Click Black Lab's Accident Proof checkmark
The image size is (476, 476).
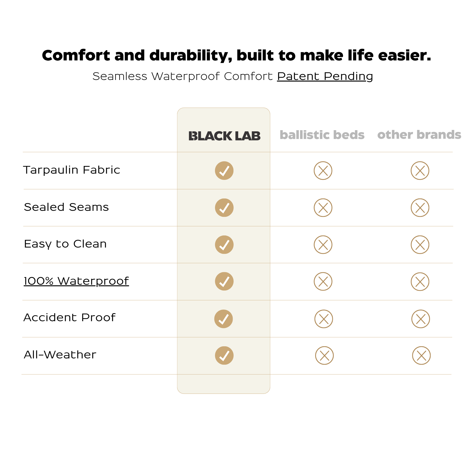(x=223, y=319)
